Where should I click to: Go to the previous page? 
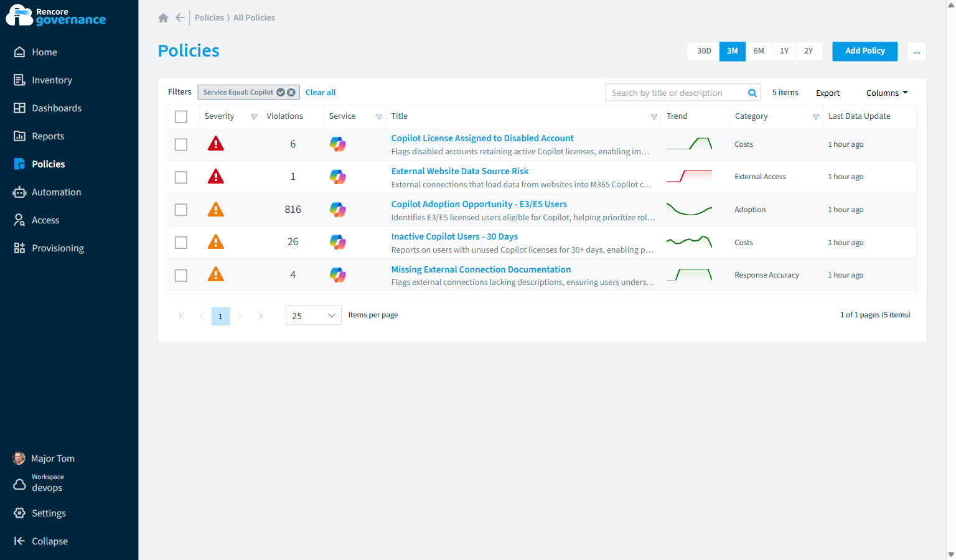point(201,315)
